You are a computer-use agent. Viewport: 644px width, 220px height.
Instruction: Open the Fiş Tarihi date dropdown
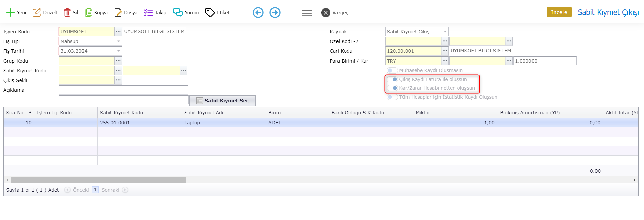click(x=118, y=51)
